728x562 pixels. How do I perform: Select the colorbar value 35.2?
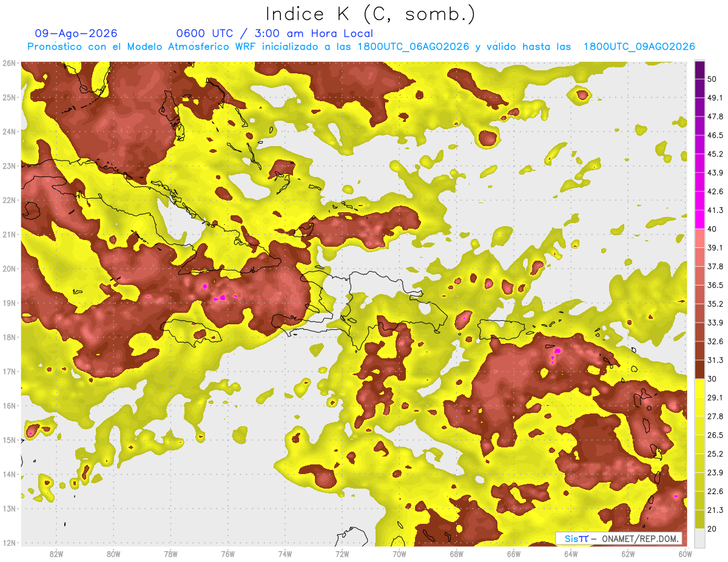click(x=715, y=304)
